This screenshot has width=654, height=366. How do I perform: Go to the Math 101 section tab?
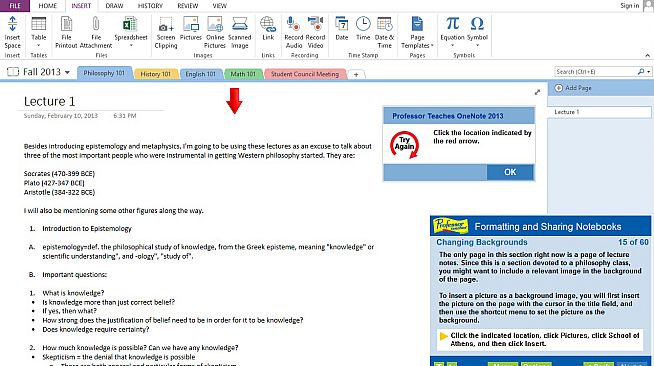(x=243, y=74)
